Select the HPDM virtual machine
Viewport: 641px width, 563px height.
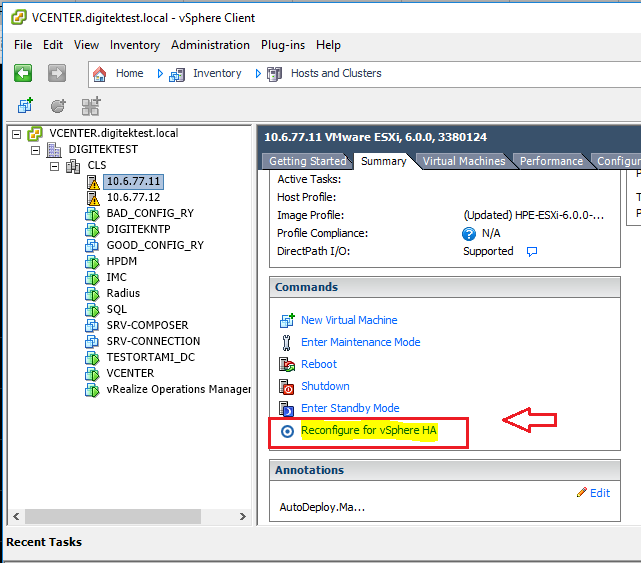click(x=121, y=262)
